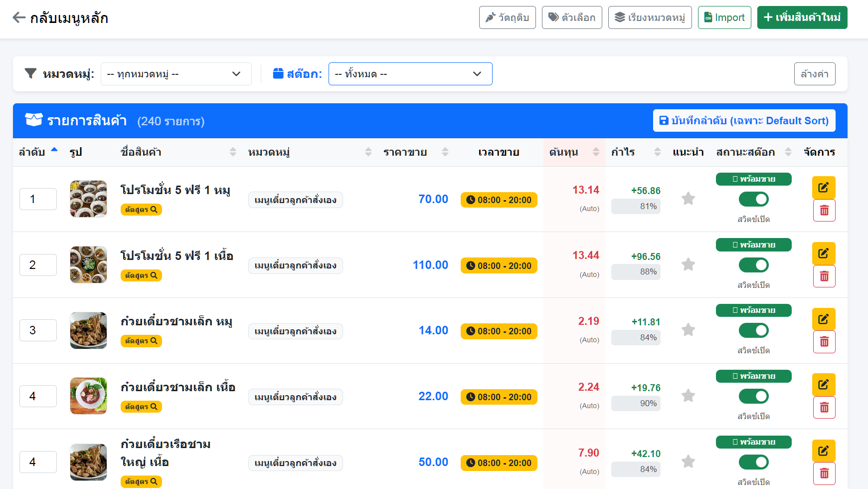Sort table by กำไร column
868x489 pixels.
[x=636, y=152]
